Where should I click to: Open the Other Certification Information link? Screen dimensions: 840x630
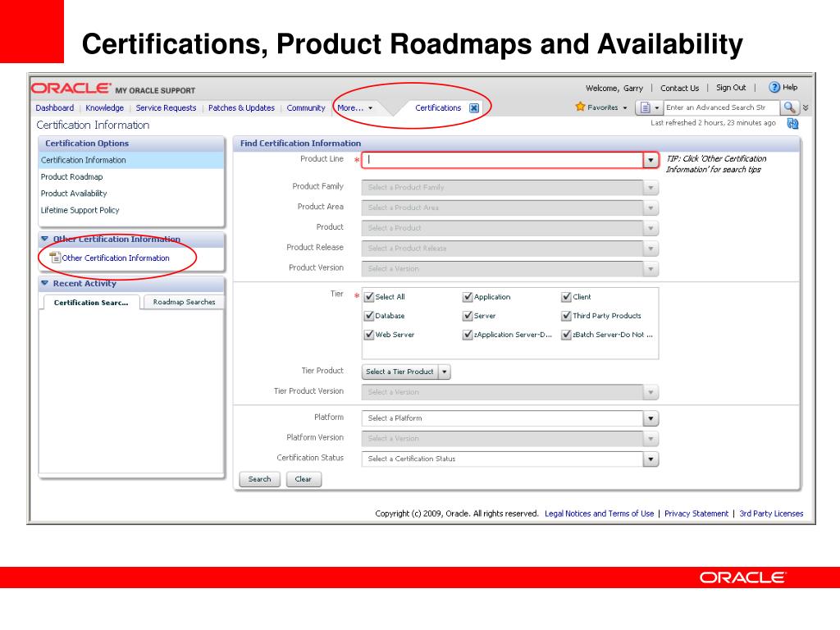tap(116, 258)
